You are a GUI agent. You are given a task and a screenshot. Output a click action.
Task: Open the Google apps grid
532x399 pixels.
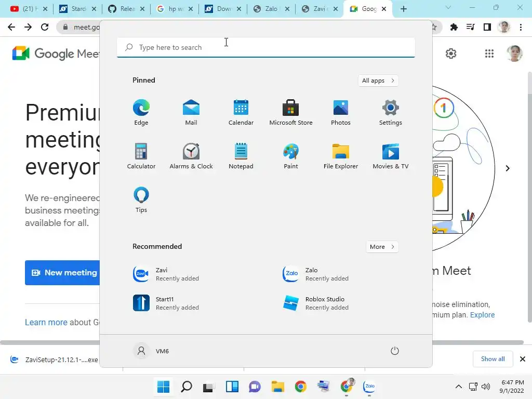pos(489,54)
